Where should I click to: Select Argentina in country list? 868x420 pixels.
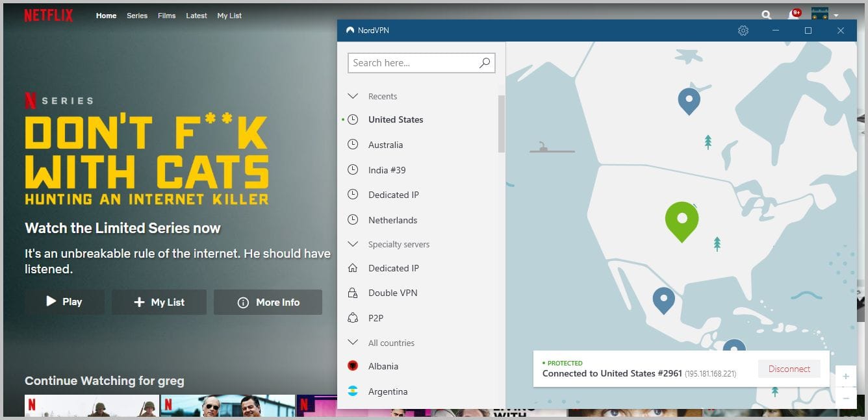click(388, 391)
